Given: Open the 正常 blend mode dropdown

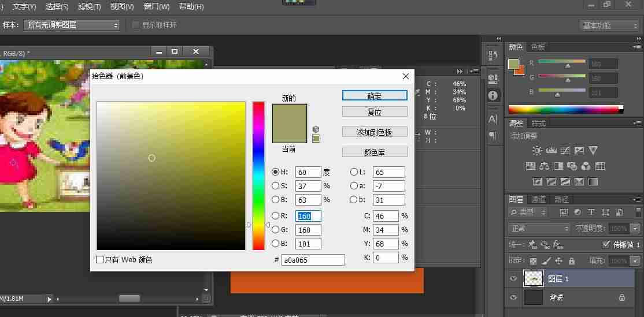Looking at the screenshot, I should click(538, 229).
